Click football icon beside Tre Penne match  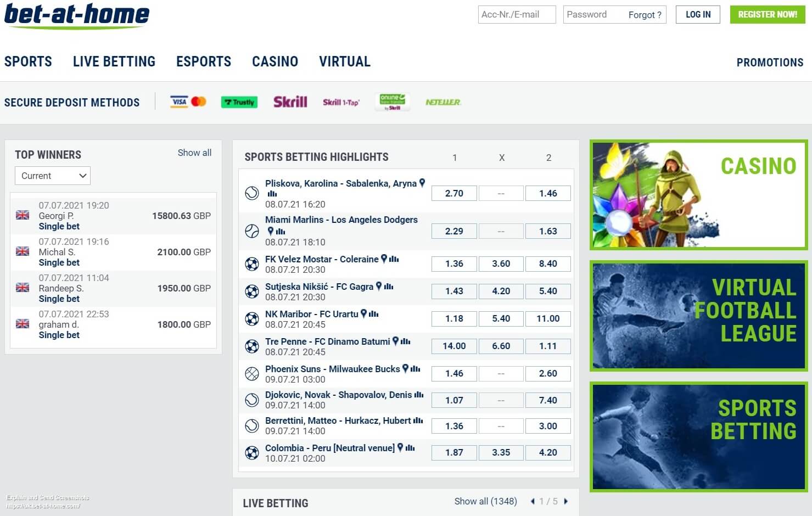tap(252, 346)
